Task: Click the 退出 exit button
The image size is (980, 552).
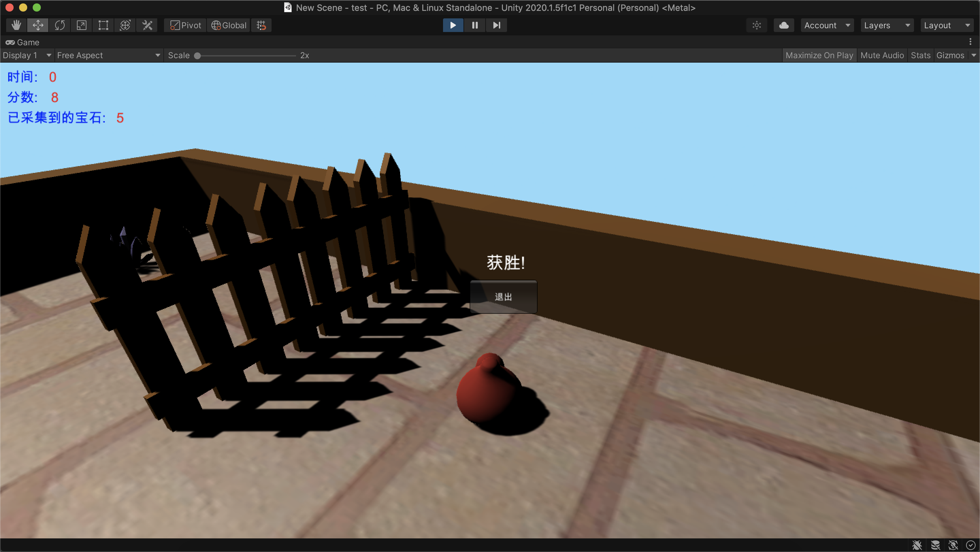Action: [x=503, y=297]
